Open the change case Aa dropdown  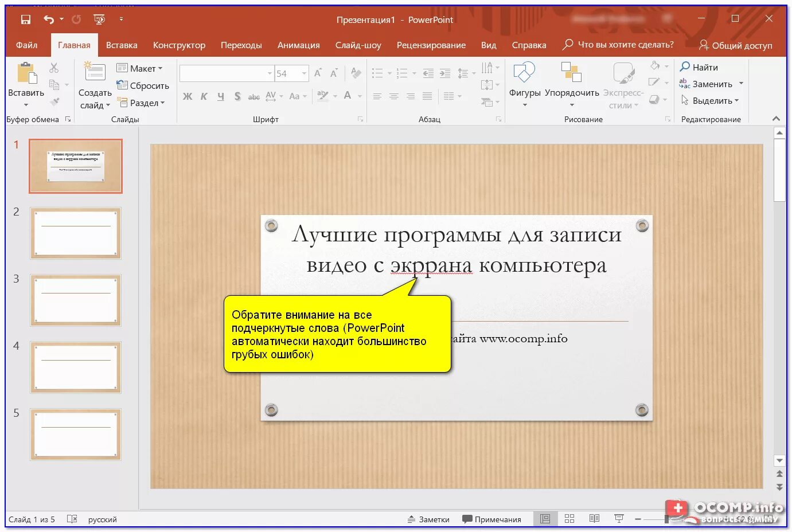coord(298,96)
